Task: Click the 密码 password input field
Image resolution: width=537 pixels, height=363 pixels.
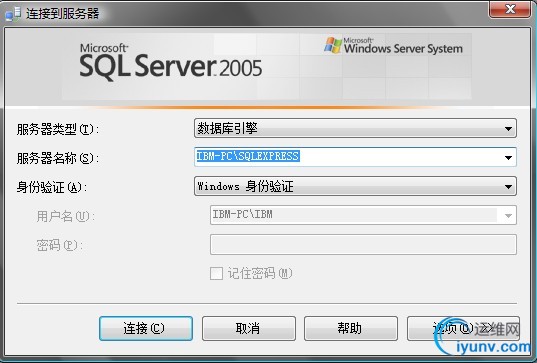Action: point(363,245)
